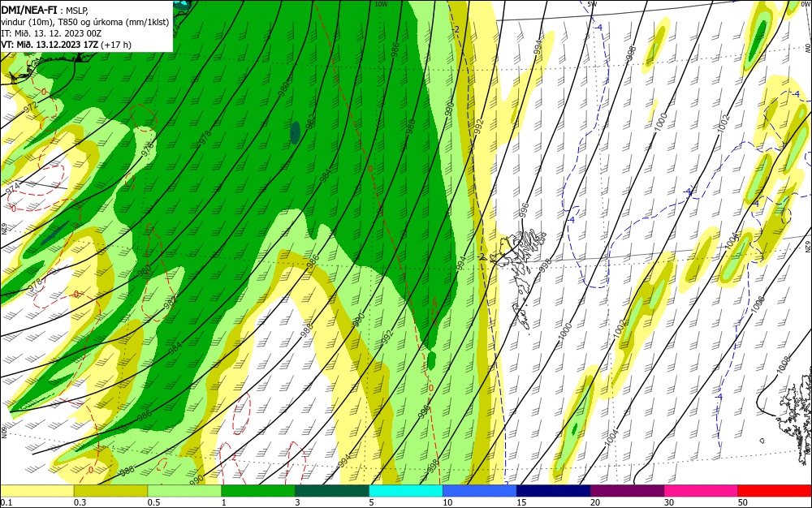The image size is (812, 508).
Task: Click the light yellow 0.1 legend swatch
Action: click(x=37, y=491)
